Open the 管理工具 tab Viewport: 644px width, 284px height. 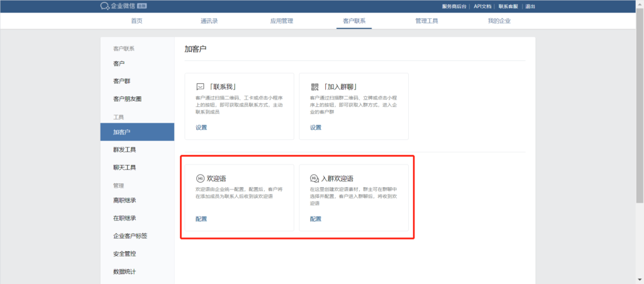426,21
